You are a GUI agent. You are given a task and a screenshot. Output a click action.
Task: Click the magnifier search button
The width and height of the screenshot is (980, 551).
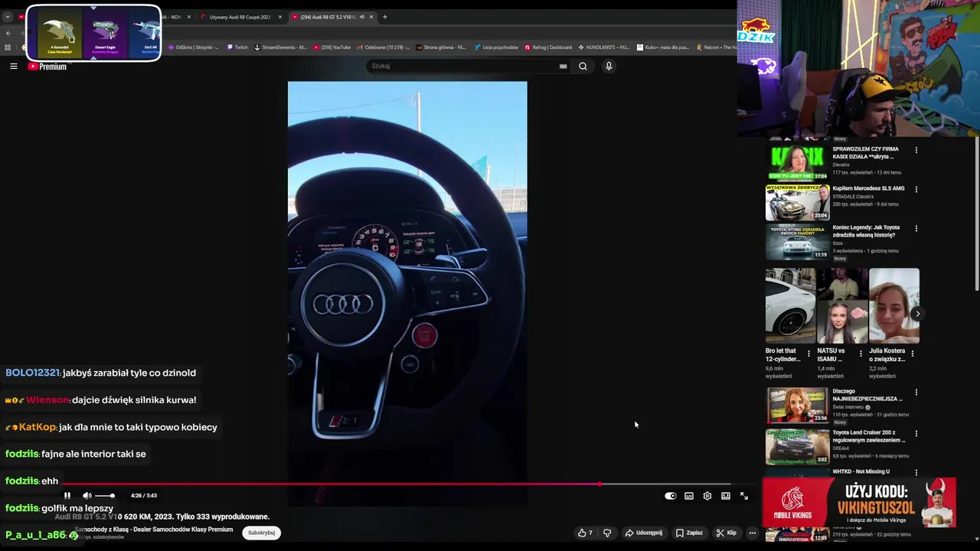583,66
